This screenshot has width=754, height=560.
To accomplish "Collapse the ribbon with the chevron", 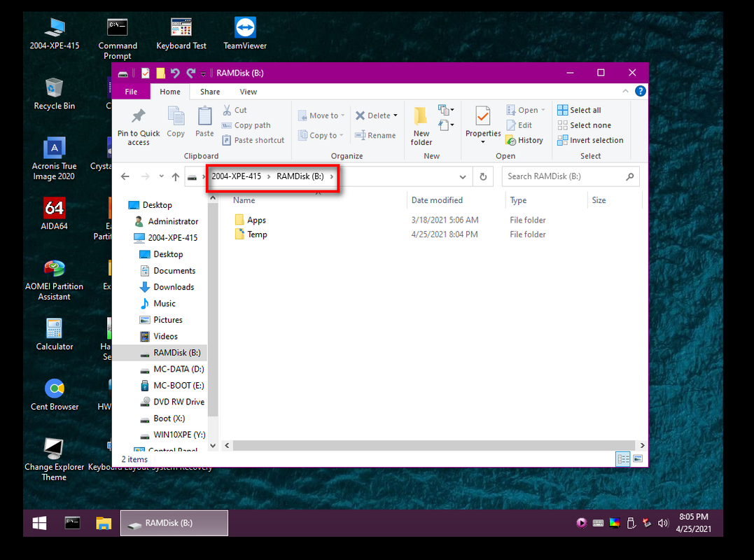I will [x=625, y=91].
